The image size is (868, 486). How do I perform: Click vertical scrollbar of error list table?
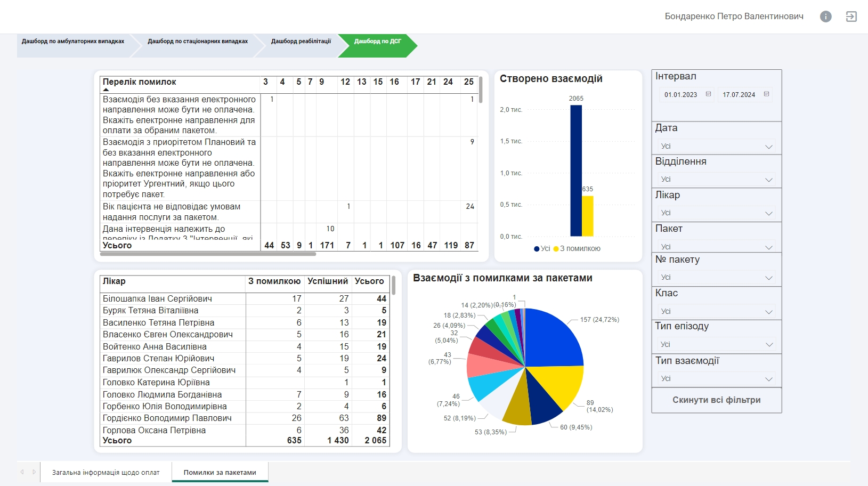(x=481, y=90)
